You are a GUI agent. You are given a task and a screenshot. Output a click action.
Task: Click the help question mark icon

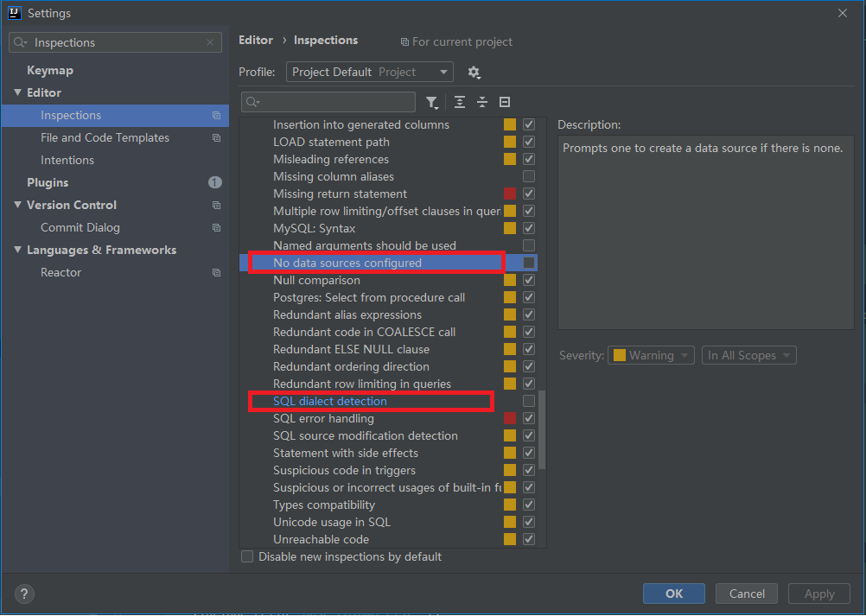click(23, 594)
